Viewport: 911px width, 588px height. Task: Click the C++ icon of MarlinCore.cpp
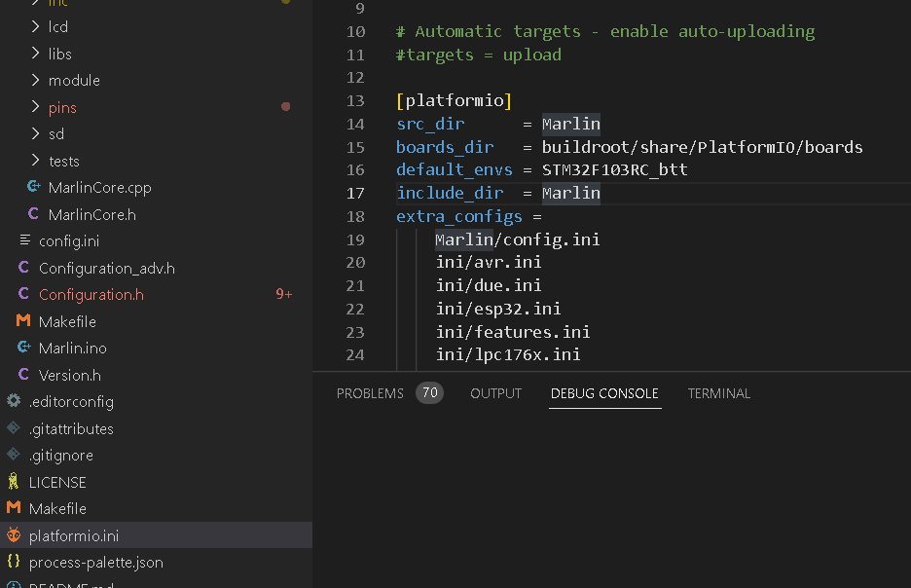pyautogui.click(x=34, y=187)
